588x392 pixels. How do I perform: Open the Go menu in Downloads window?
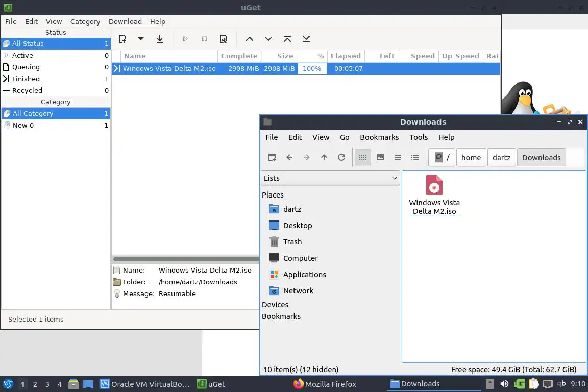coord(345,137)
